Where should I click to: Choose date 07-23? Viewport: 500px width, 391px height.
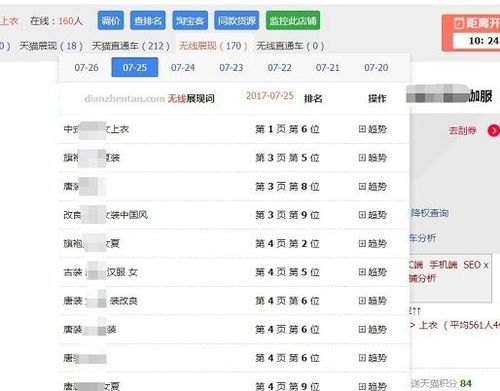pos(231,67)
